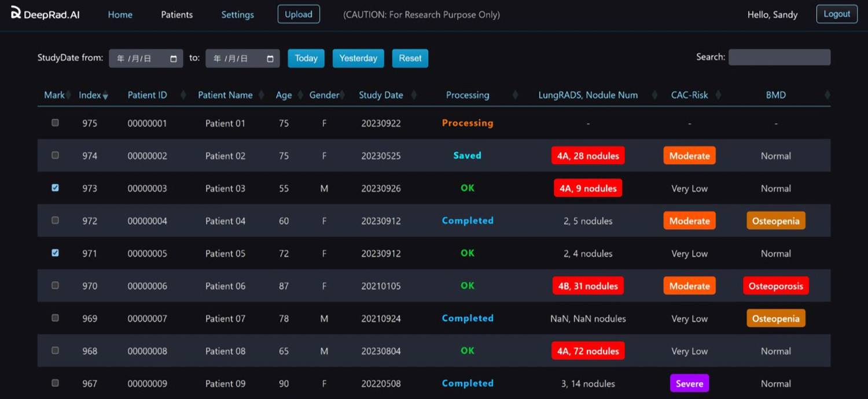Sort table by Processing status arrows
The image size is (868, 399).
coord(515,95)
